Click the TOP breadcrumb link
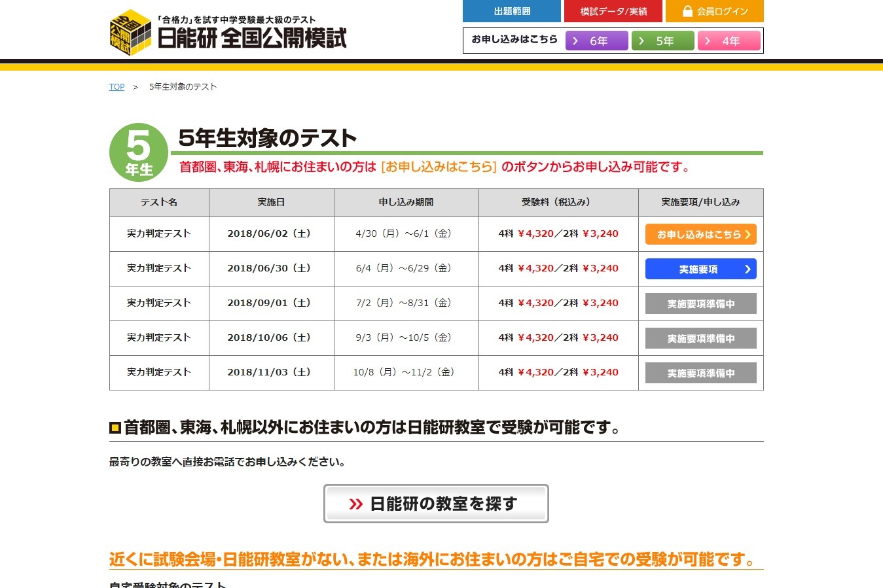The width and height of the screenshot is (883, 588). pos(117,86)
